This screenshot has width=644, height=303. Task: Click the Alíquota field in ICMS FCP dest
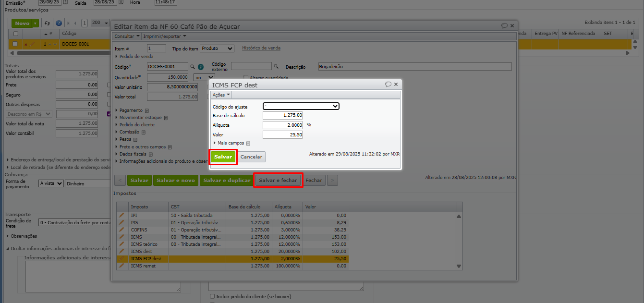tap(283, 125)
